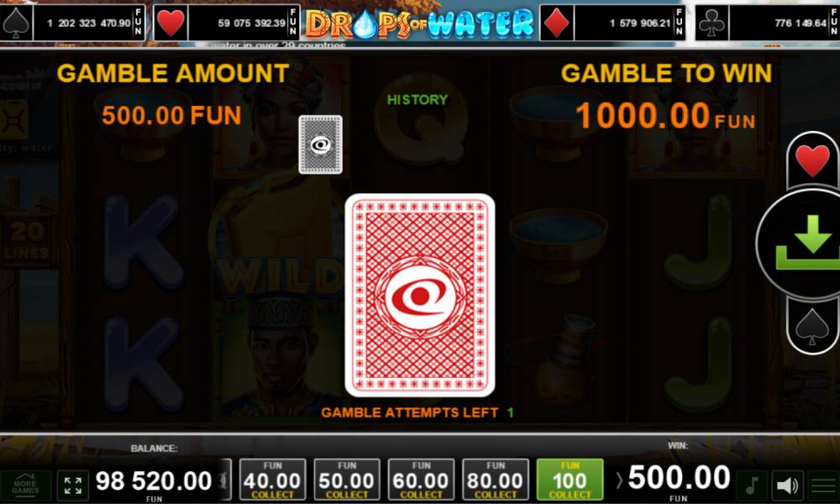Toggle music with the note icon
Image resolution: width=840 pixels, height=504 pixels.
752,486
